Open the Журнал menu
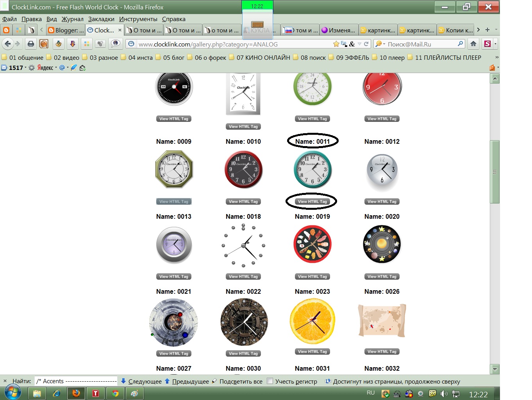The image size is (532, 400). click(x=72, y=19)
